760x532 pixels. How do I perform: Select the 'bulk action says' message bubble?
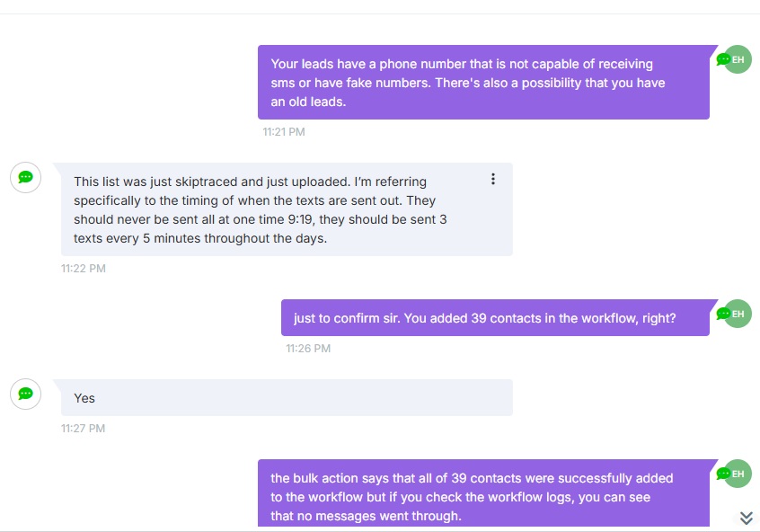coord(483,493)
